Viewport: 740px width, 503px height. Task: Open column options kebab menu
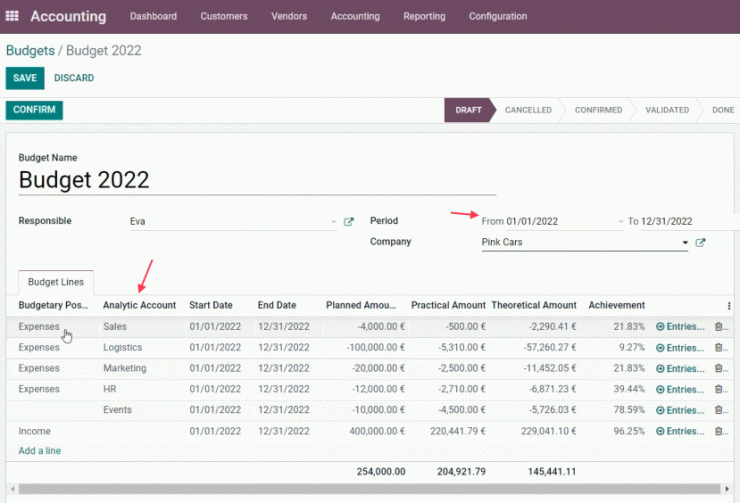pos(729,306)
